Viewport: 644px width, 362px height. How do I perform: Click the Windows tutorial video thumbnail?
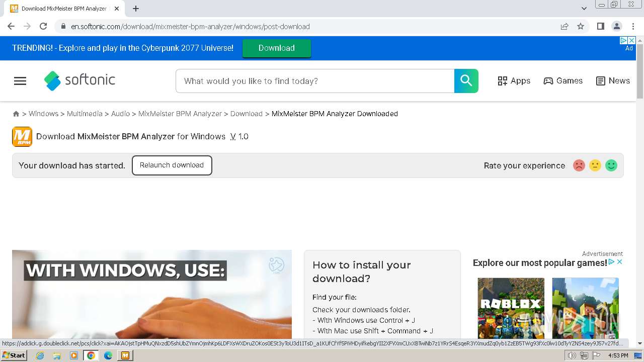pyautogui.click(x=151, y=295)
